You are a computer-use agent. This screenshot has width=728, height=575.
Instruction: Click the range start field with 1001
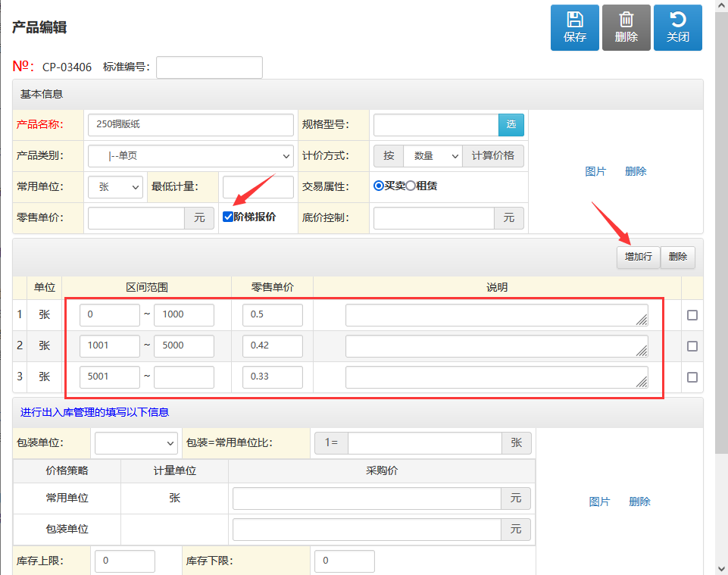[110, 346]
